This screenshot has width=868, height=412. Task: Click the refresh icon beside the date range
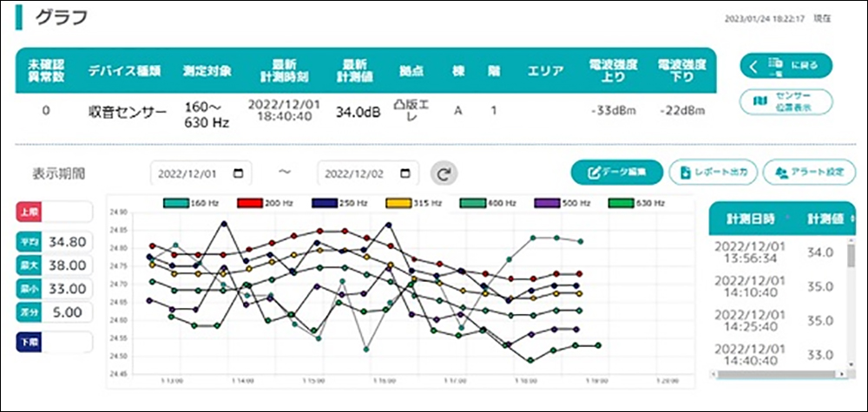(x=444, y=173)
